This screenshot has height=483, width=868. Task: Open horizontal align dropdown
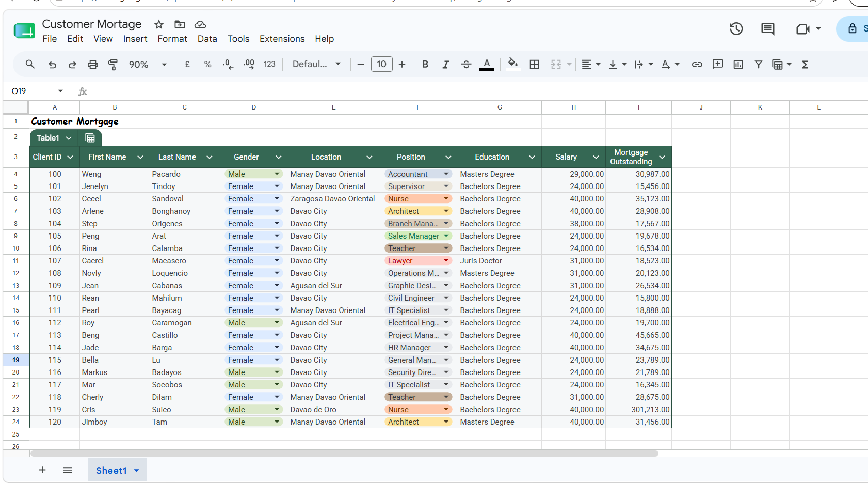pos(591,64)
